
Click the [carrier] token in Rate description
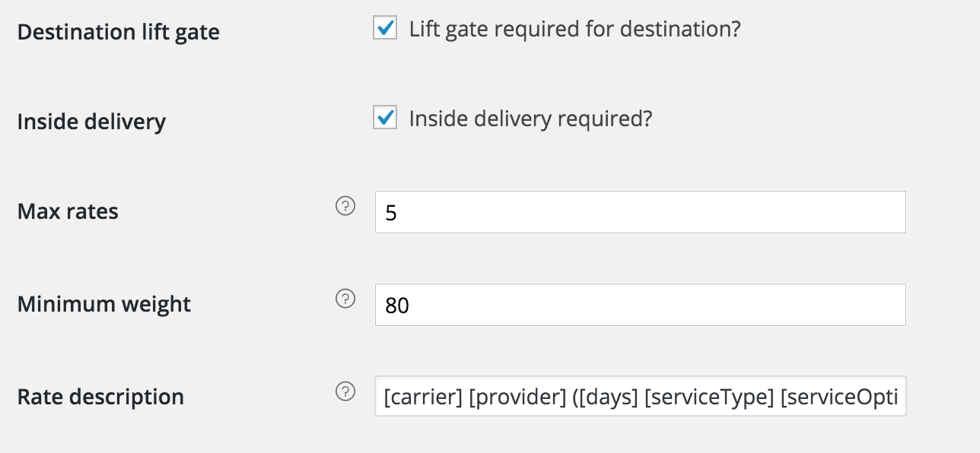point(423,397)
